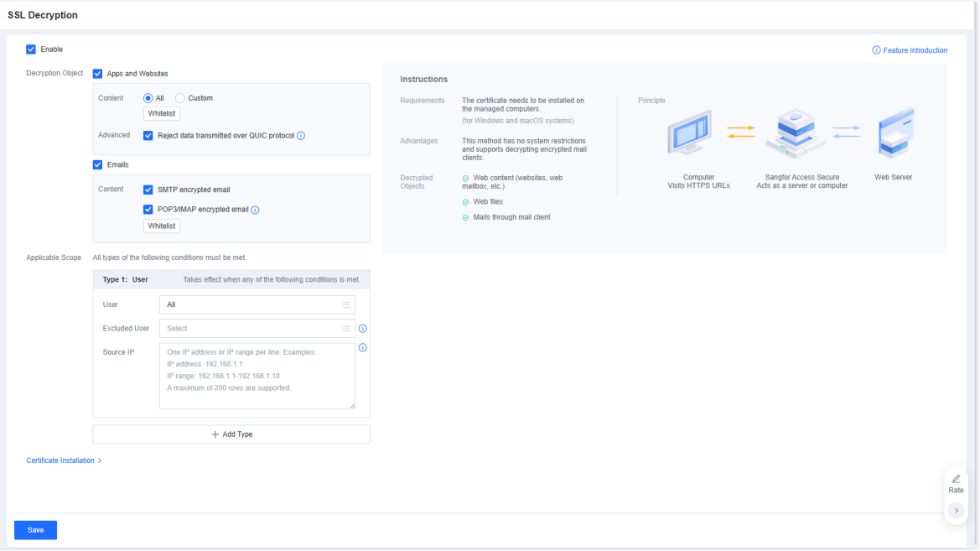Open the User dropdown showing All
The height and width of the screenshot is (551, 980).
(257, 304)
